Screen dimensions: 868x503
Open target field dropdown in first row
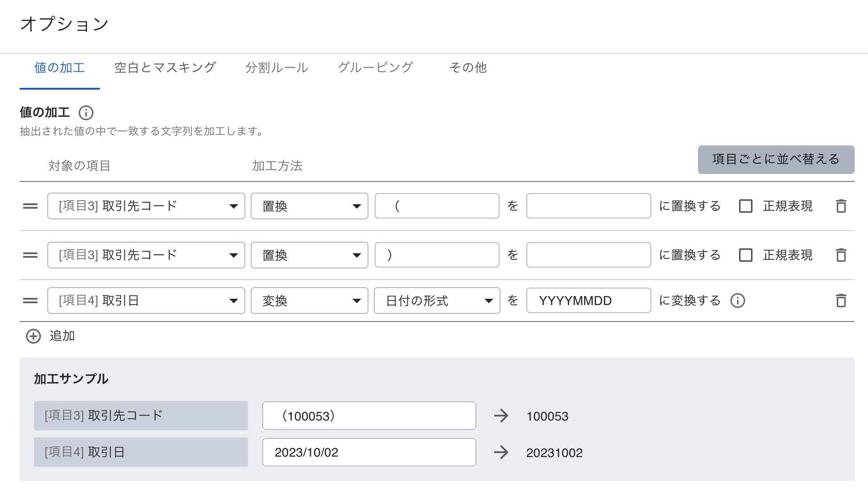146,206
